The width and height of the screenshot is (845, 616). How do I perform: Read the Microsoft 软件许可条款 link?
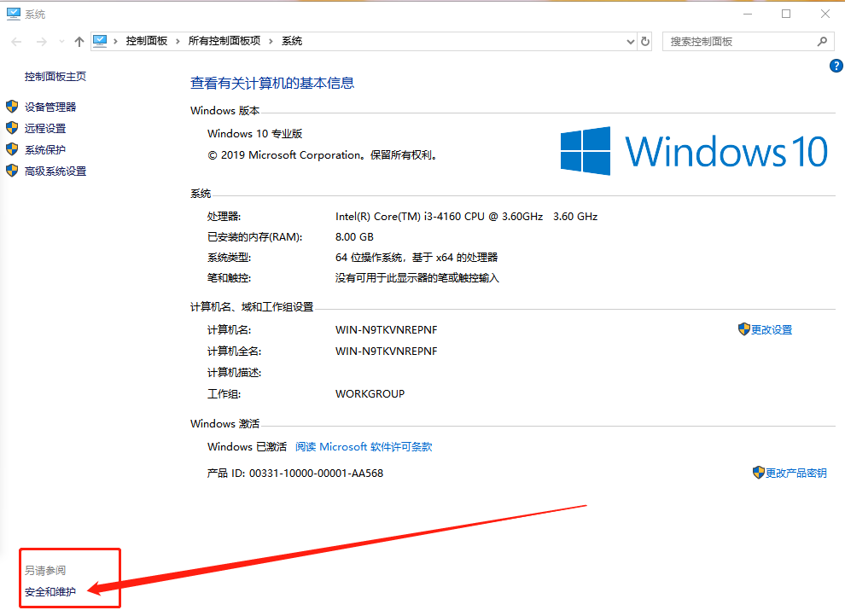click(x=364, y=447)
